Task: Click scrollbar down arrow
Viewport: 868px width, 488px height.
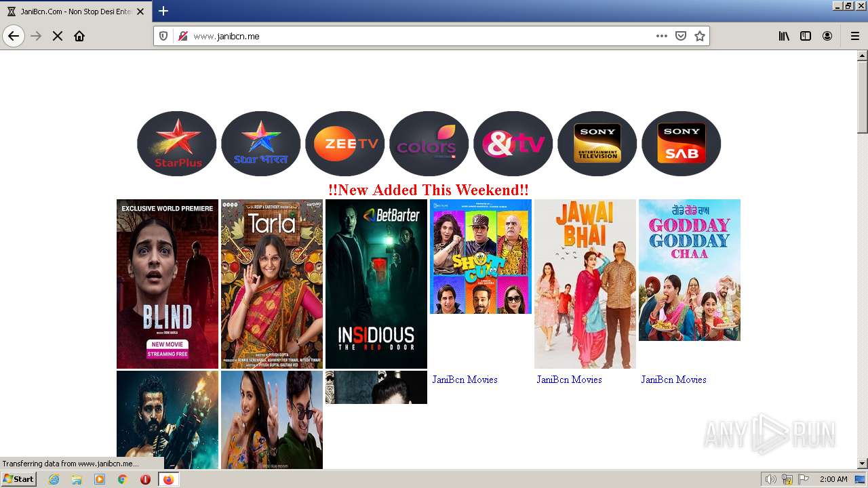Action: (x=862, y=464)
